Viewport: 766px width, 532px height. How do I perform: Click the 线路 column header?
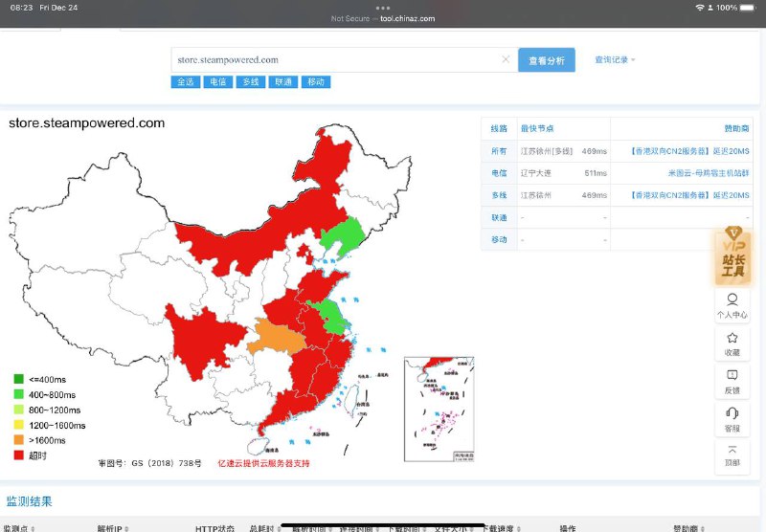[x=499, y=128]
